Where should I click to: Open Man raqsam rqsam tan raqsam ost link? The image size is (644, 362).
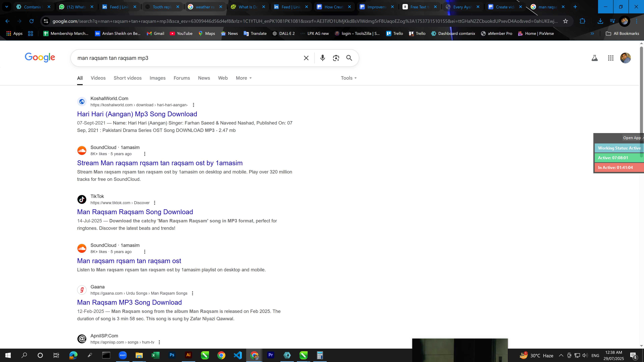coord(129,261)
